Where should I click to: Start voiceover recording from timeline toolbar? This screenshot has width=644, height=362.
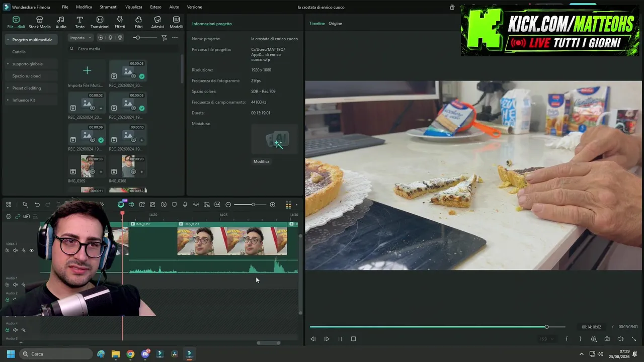point(185,205)
